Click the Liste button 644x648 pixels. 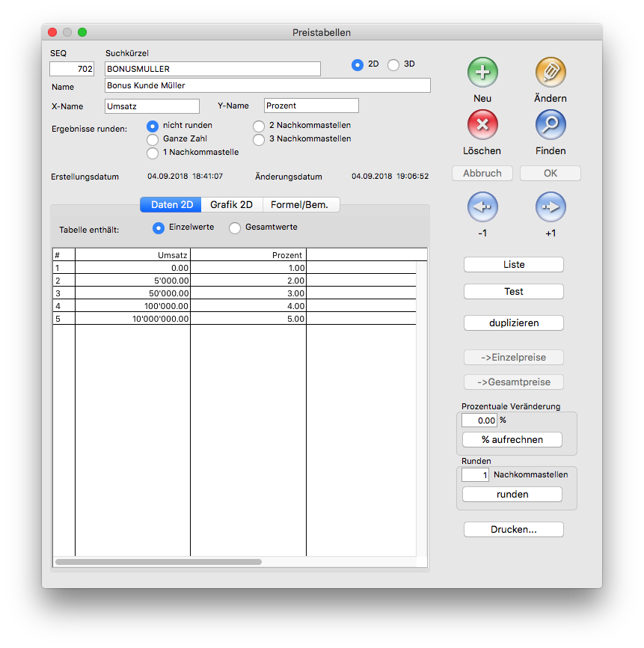pyautogui.click(x=513, y=265)
